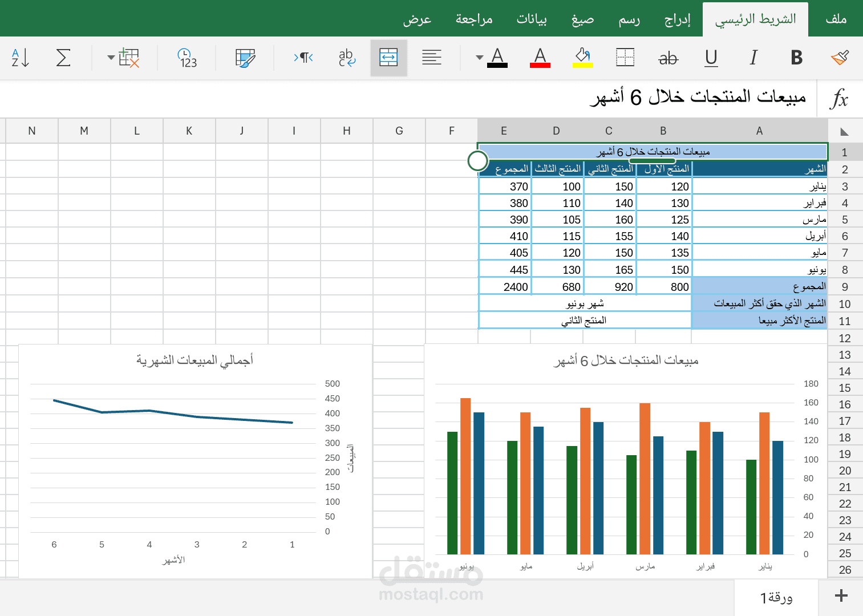The width and height of the screenshot is (863, 616).
Task: Expand the font color dropdown arrow
Action: pyautogui.click(x=479, y=58)
